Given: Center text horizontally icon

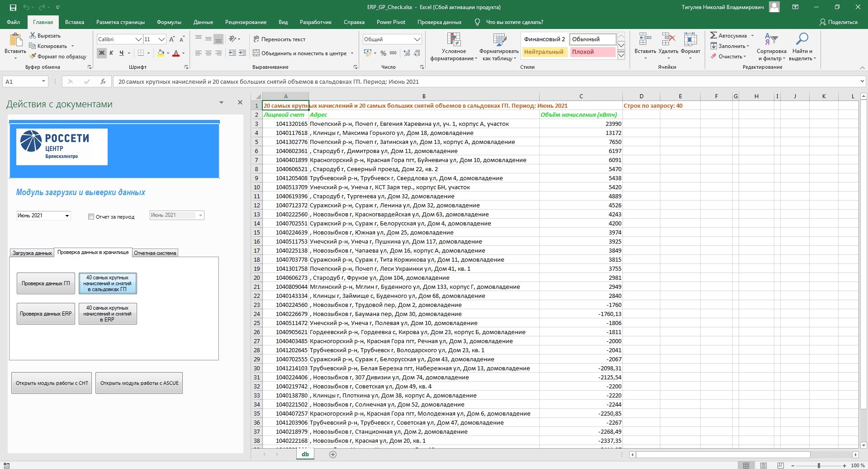Looking at the screenshot, I should click(208, 53).
